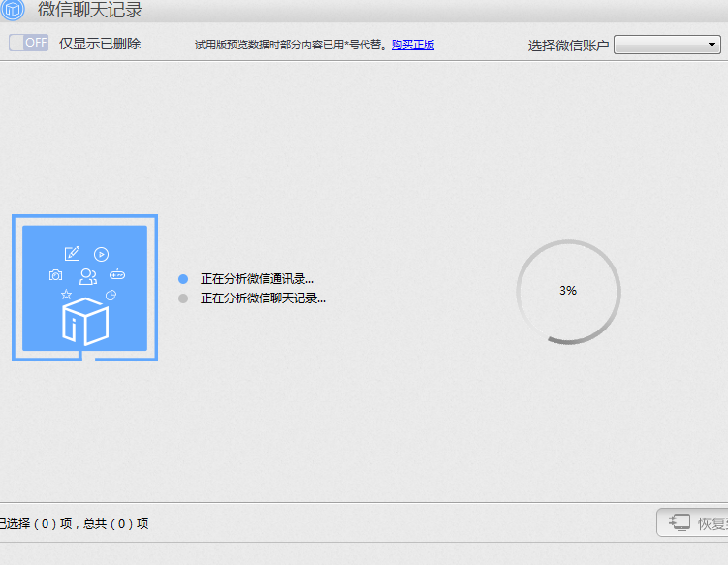Click the 微信聊天记录 title text
The height and width of the screenshot is (565, 728).
(90, 10)
